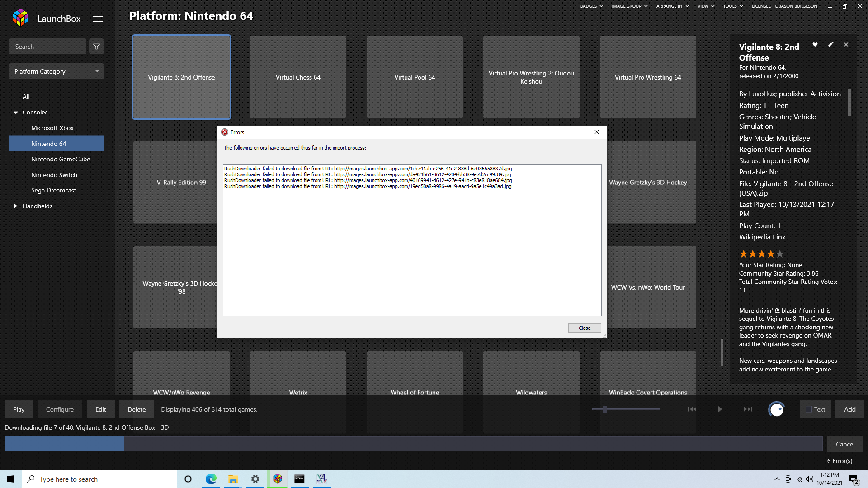The image size is (868, 488).
Task: Click the details panel scrollbar
Action: tap(849, 102)
